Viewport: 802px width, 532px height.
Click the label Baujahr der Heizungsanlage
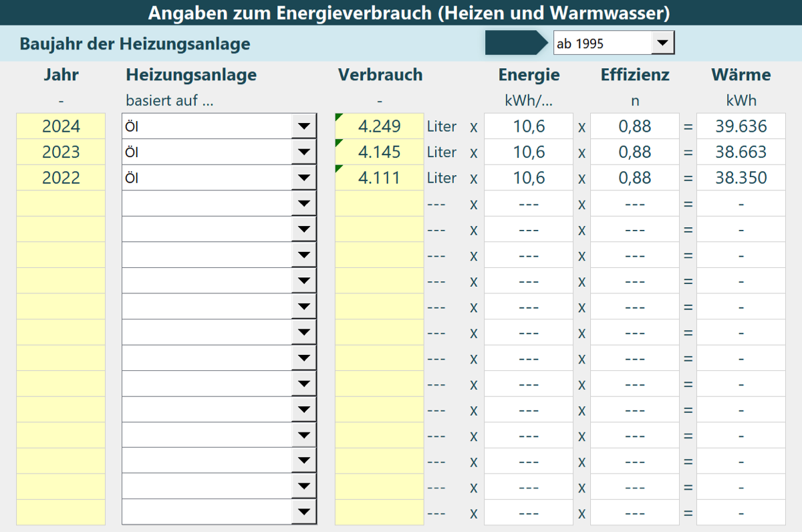(x=135, y=44)
